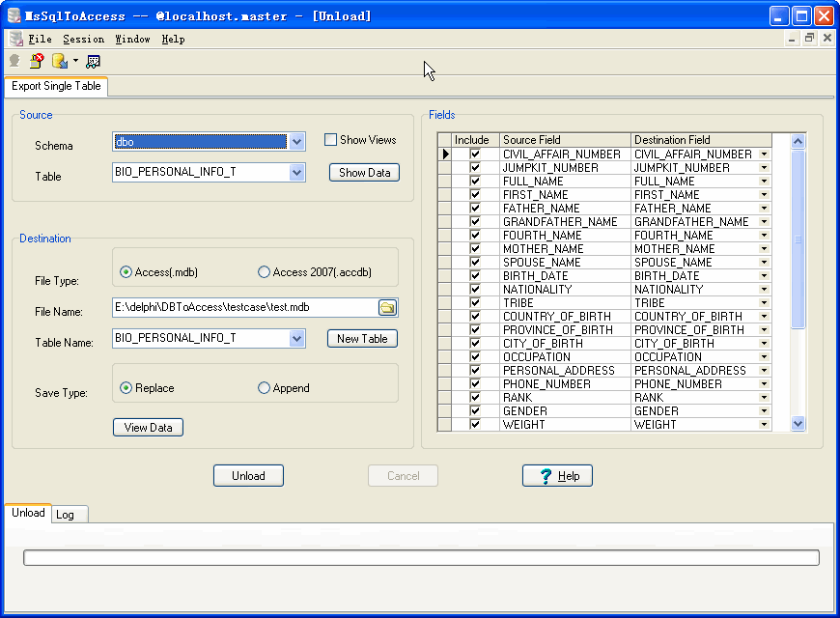
Task: Open destination dropdown for OCCUPATION
Action: (x=765, y=357)
